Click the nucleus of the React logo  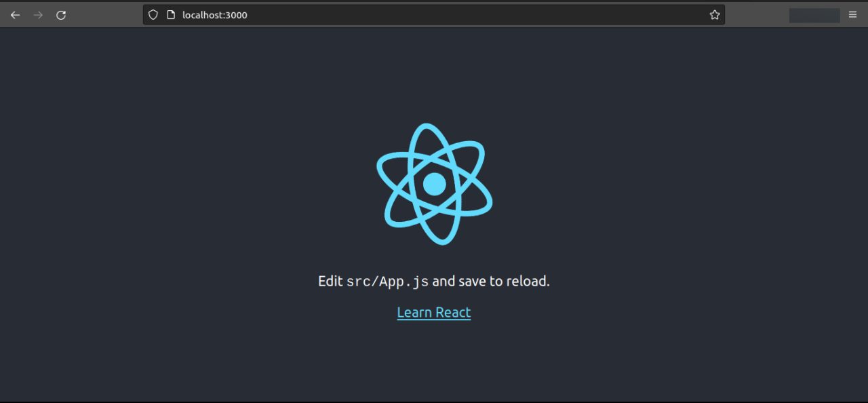coord(434,183)
